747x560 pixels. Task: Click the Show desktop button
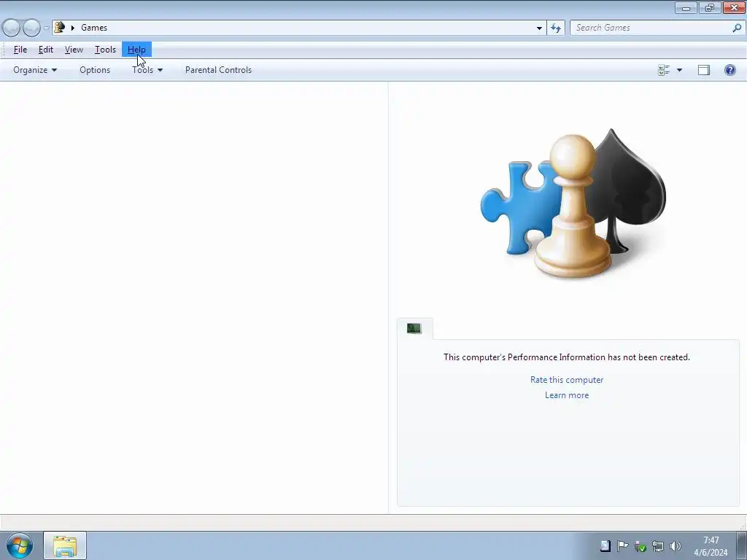[742, 545]
